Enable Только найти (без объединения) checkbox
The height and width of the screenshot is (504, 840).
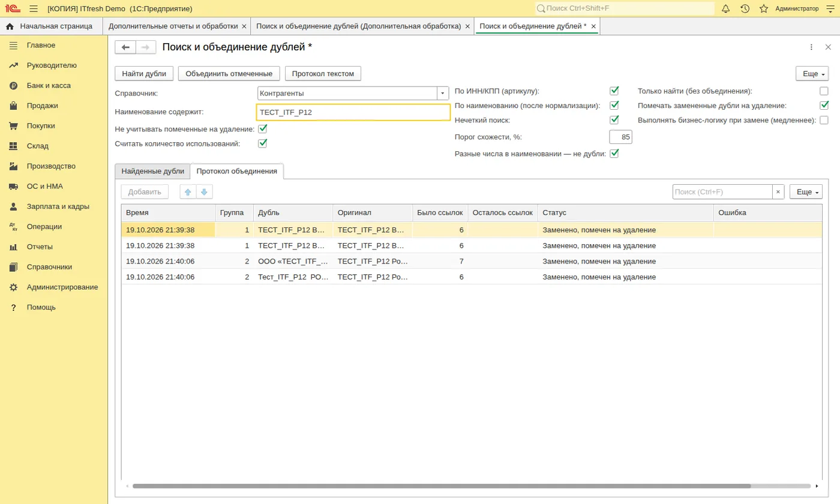pos(824,91)
